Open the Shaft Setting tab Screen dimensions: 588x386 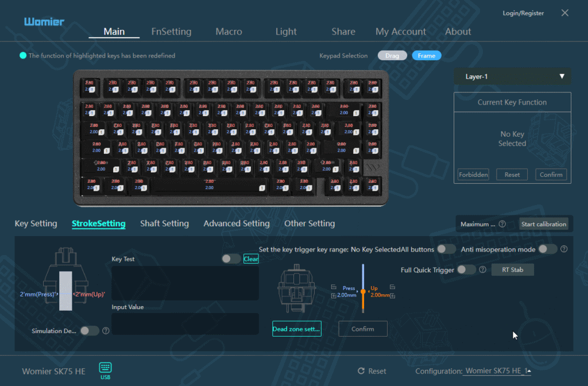tap(164, 223)
